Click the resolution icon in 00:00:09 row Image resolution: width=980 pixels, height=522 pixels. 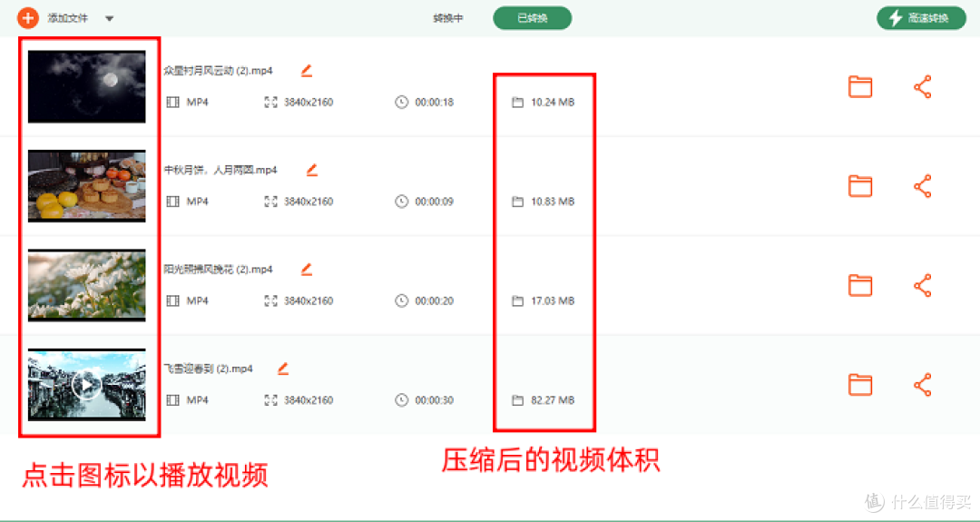coord(270,202)
